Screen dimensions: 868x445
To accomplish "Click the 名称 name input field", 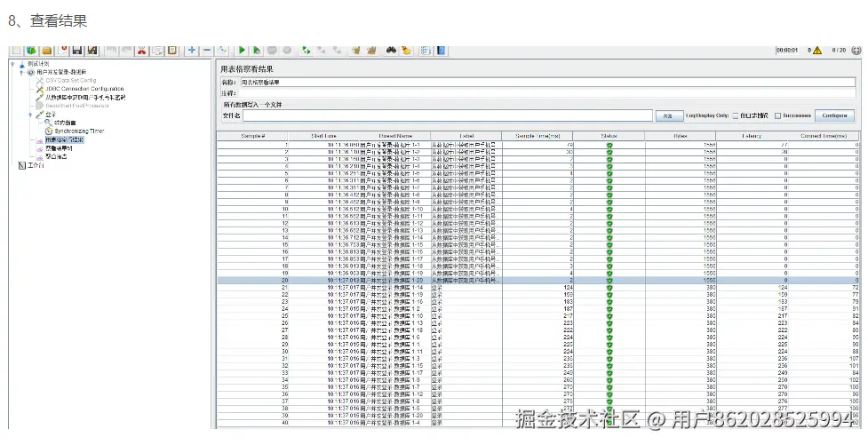I will pos(548,83).
